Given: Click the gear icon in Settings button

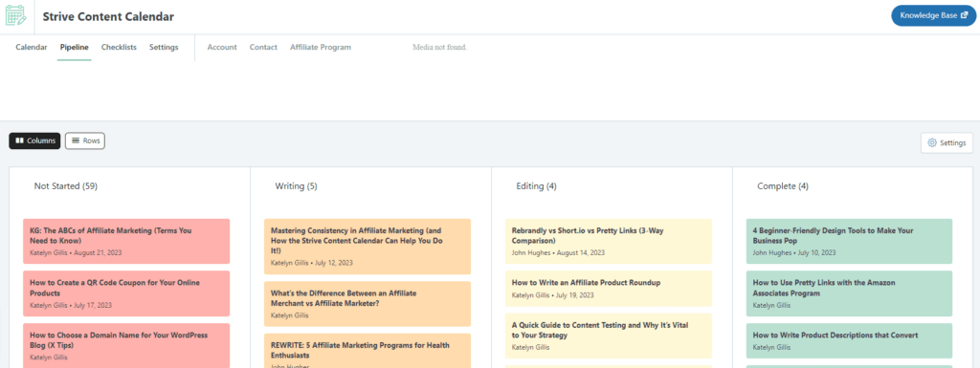Looking at the screenshot, I should (932, 142).
